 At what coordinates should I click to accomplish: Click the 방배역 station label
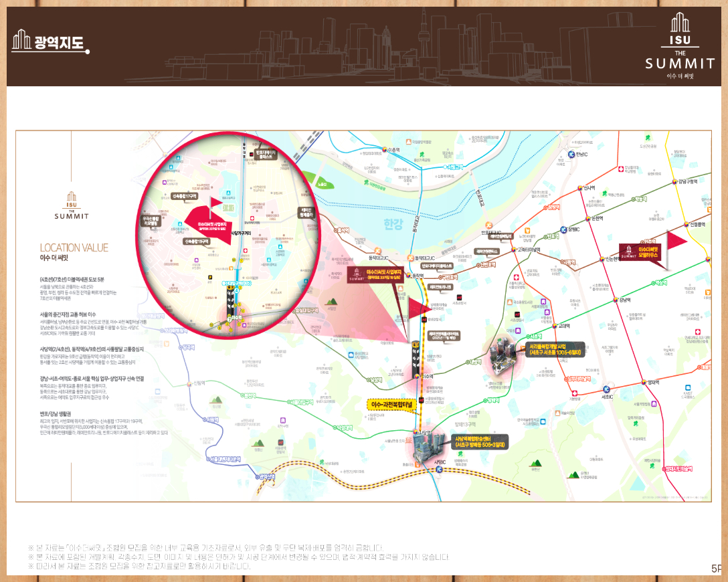[492, 399]
